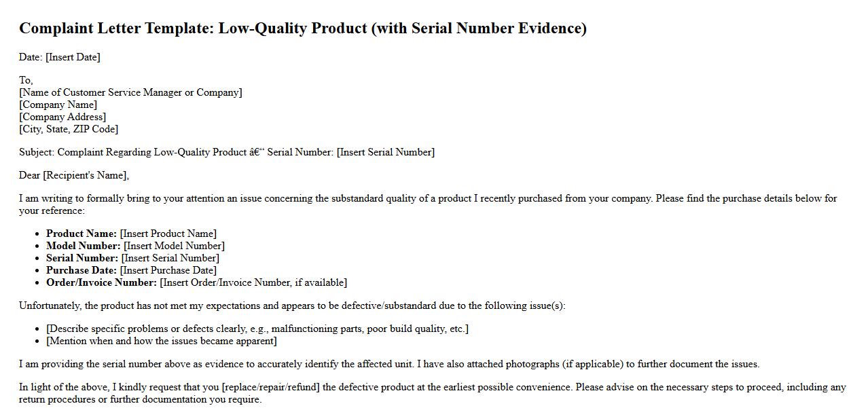Image resolution: width=868 pixels, height=408 pixels.
Task: Click the "[Insert Product Name]" placeholder
Action: point(168,234)
